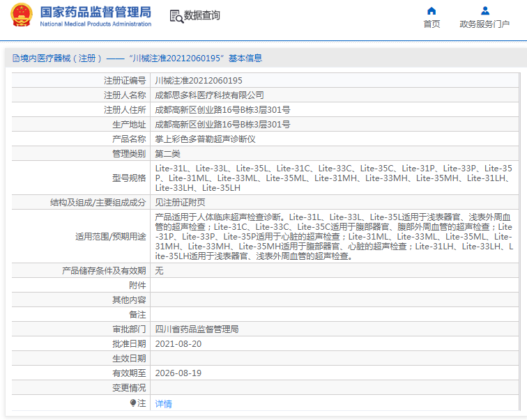Click the approval date 2021-08-20
Screen dimensions: 527x420
(178, 343)
